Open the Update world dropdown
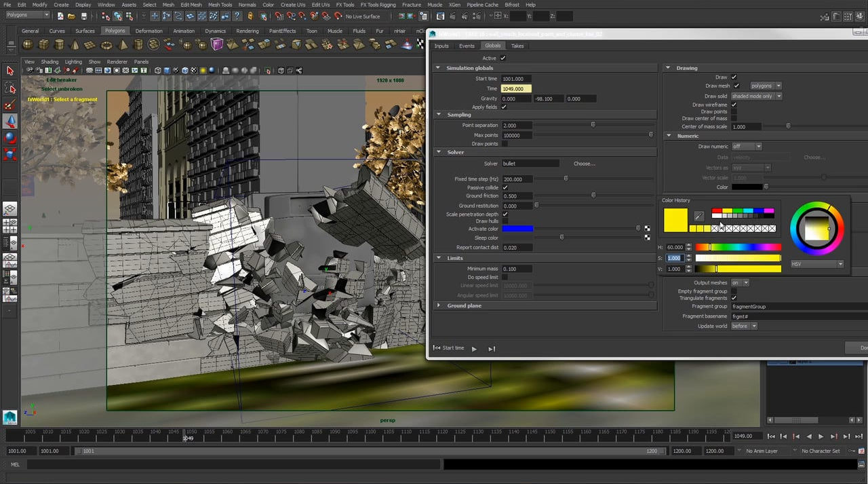The image size is (868, 484). click(744, 326)
